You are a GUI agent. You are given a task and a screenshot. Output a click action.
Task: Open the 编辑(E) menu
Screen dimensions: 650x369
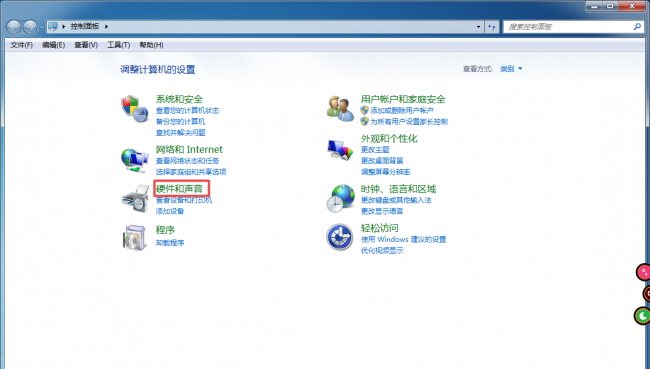(53, 45)
